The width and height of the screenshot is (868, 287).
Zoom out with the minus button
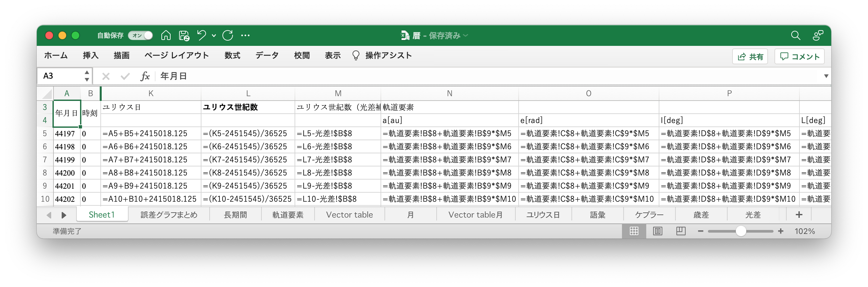pos(700,231)
